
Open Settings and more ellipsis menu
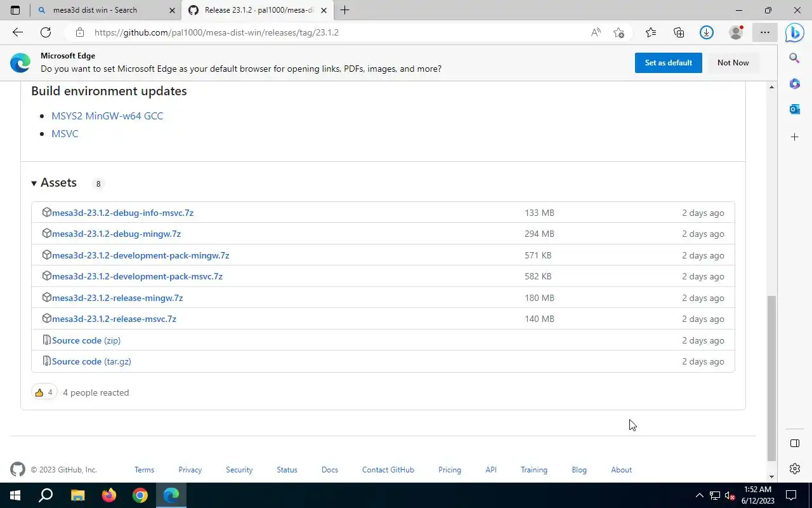(765, 32)
